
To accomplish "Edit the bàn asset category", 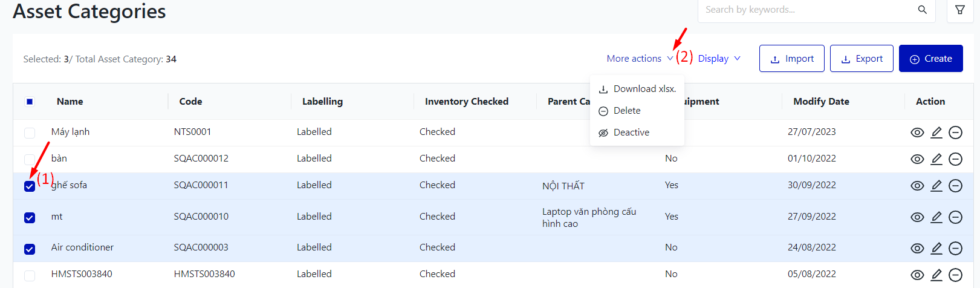I will 936,159.
